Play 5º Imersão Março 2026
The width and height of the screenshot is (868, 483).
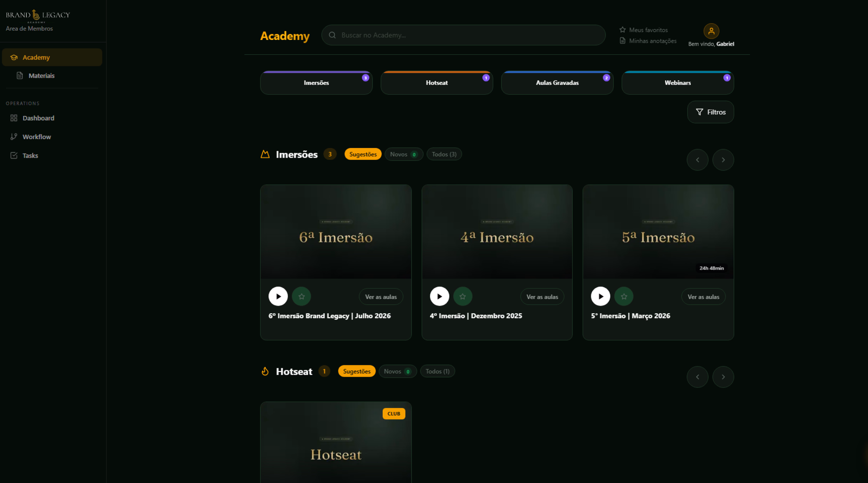pyautogui.click(x=601, y=296)
